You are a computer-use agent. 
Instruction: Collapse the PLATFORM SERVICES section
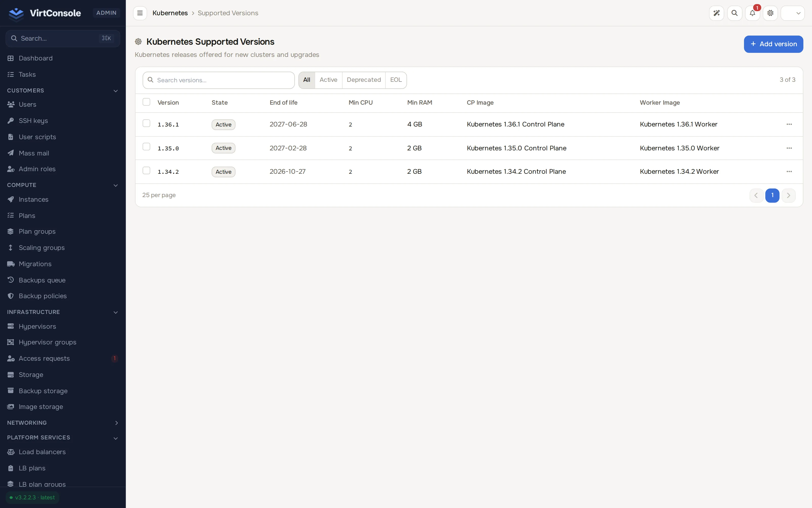tap(63, 438)
